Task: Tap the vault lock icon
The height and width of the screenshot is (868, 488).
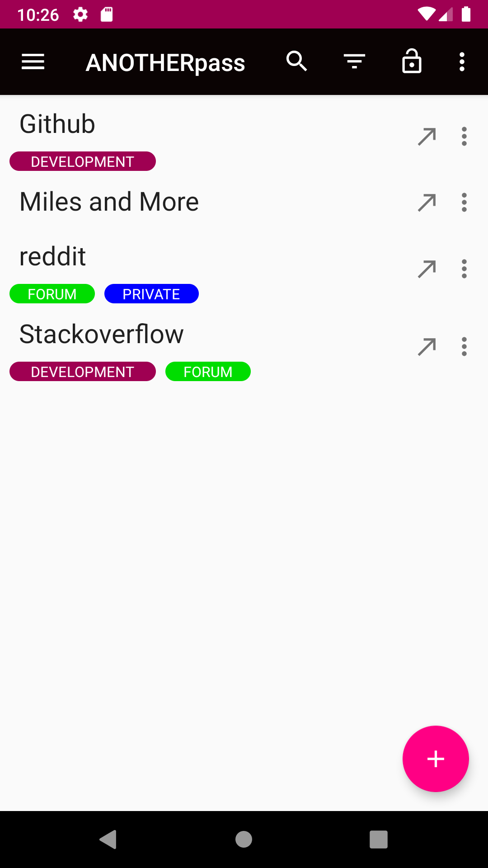Action: [x=412, y=61]
